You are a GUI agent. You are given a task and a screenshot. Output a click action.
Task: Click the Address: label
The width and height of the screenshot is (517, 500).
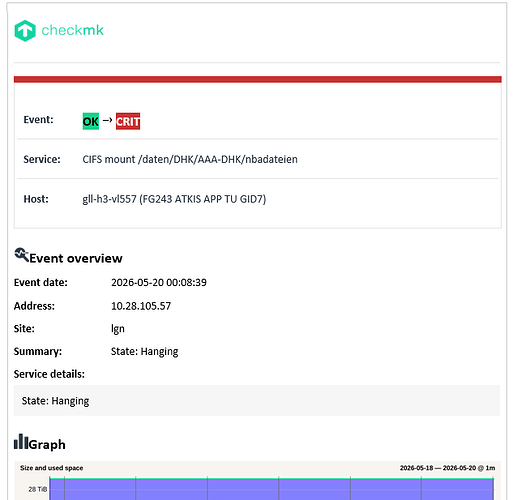click(34, 306)
